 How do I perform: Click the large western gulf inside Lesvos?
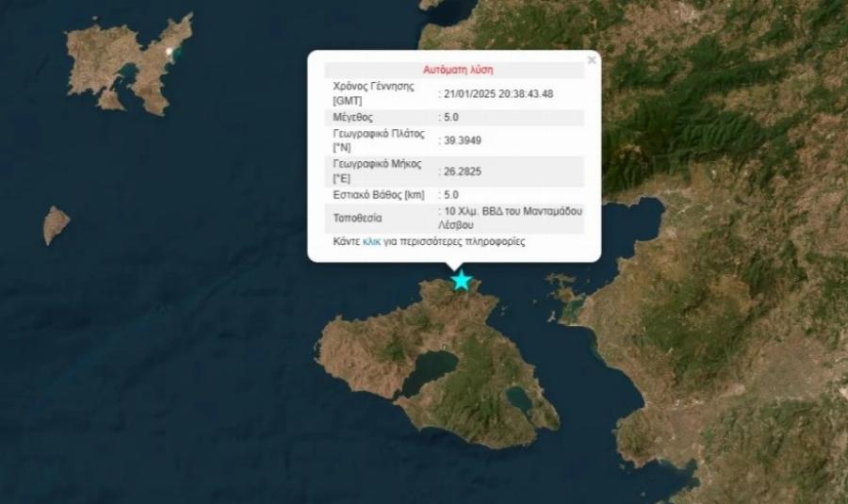430,370
